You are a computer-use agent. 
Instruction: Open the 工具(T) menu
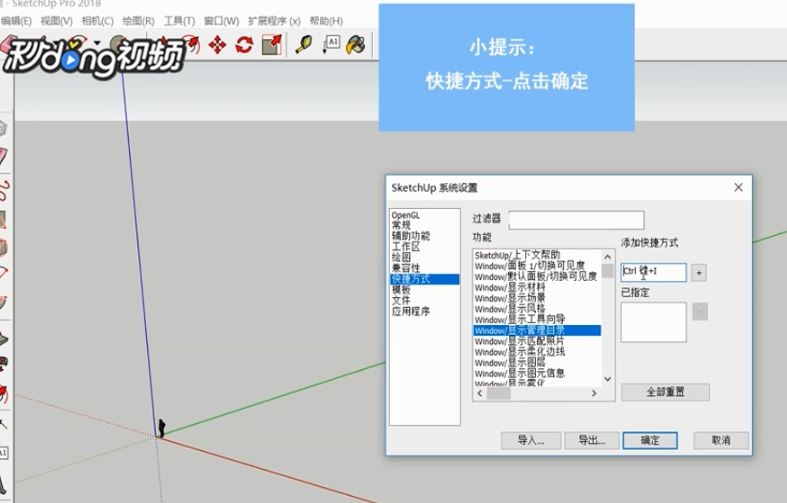(179, 21)
